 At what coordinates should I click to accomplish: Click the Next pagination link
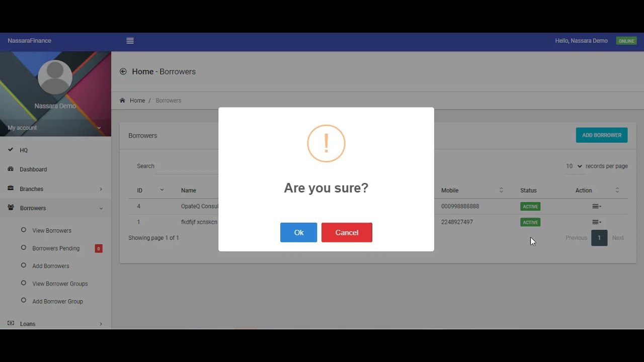click(x=618, y=238)
